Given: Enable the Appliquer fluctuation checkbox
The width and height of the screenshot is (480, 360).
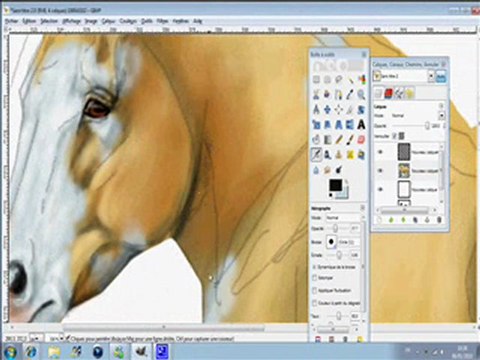Looking at the screenshot, I should pos(314,290).
